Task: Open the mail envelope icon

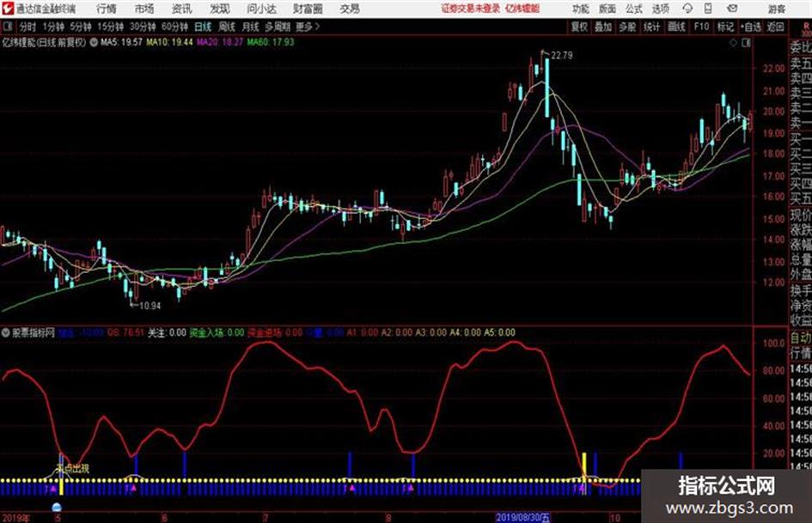Action: pos(732,9)
